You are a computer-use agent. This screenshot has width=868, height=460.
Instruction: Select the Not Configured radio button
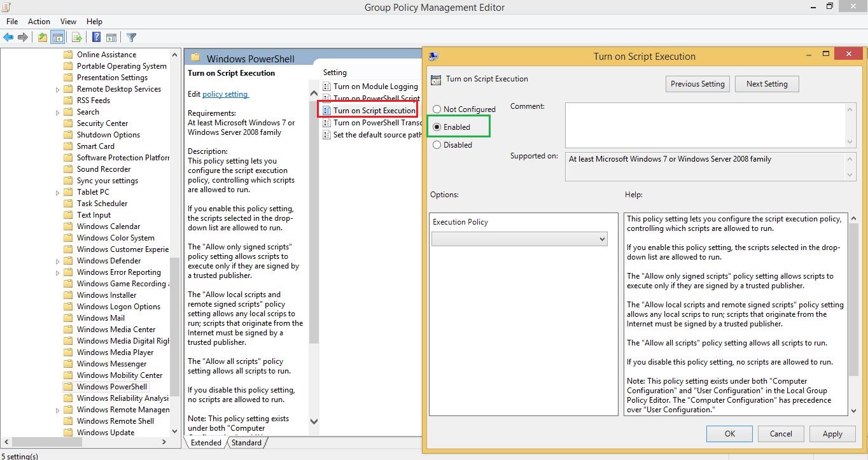pyautogui.click(x=437, y=109)
